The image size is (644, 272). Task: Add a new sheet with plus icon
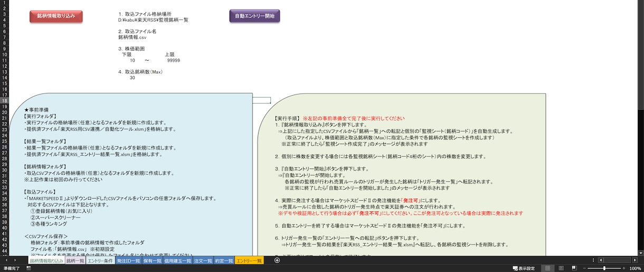point(277,260)
